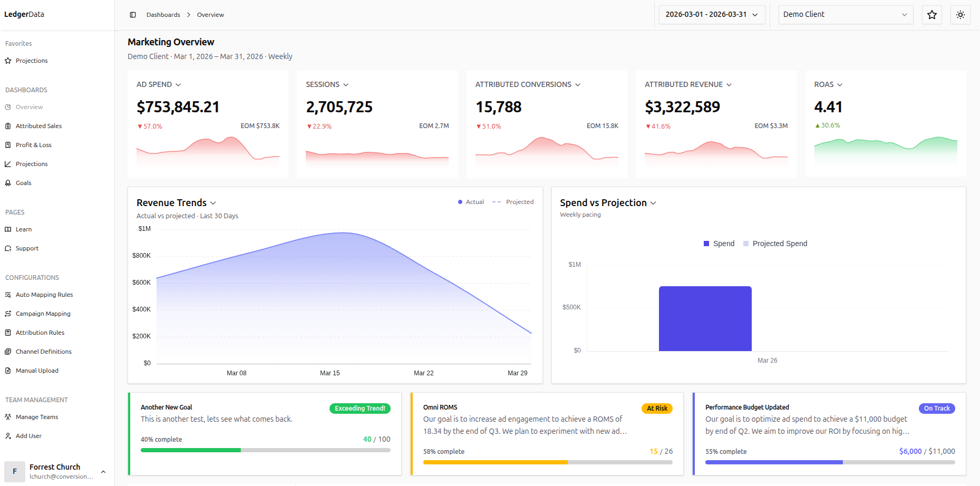Click the Learn book icon
Screen dimensions: 980x486
point(8,229)
